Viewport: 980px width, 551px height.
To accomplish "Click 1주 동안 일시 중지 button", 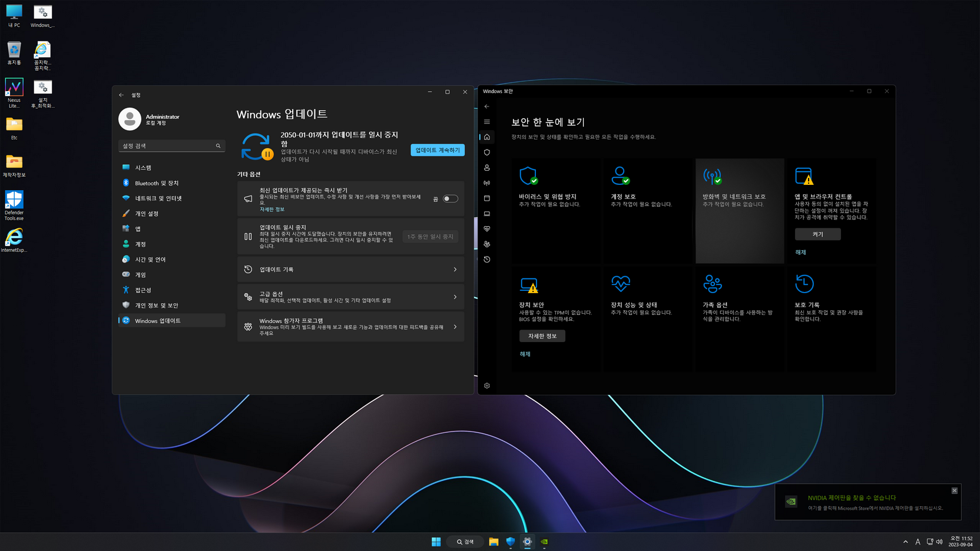I will pos(431,237).
